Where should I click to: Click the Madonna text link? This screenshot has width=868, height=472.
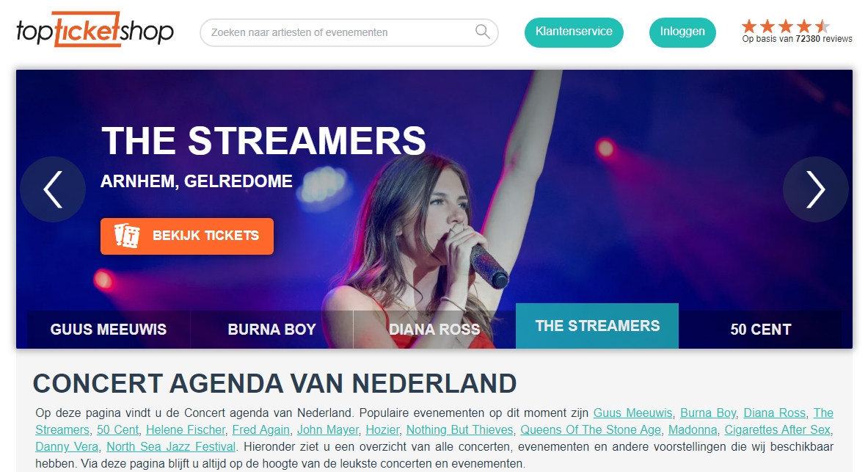pyautogui.click(x=693, y=430)
